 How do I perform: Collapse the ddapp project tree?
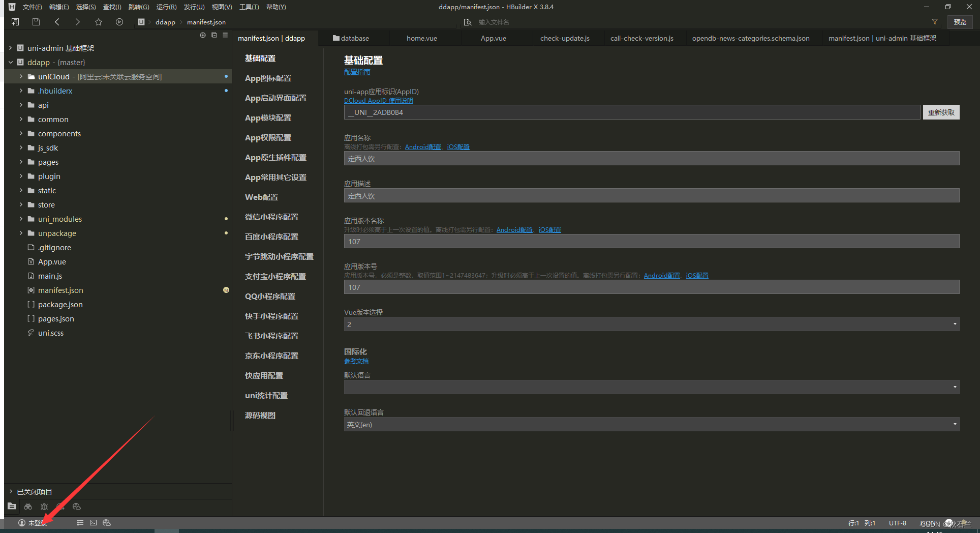click(11, 62)
